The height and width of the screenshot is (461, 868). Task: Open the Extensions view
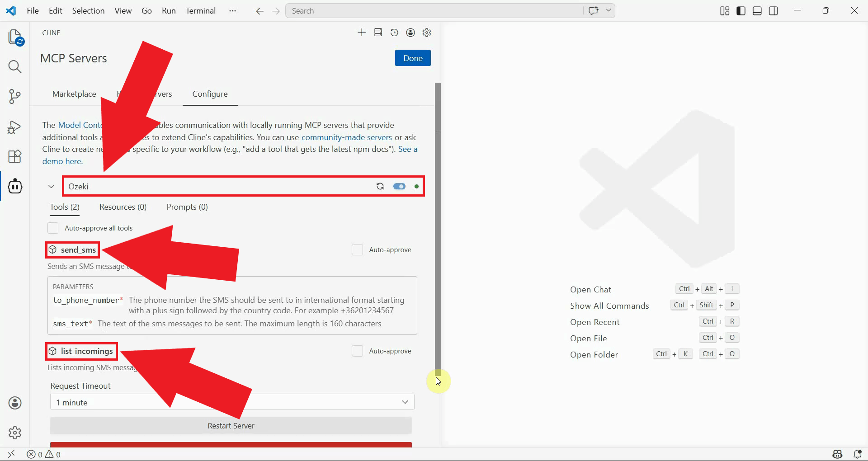(x=15, y=156)
